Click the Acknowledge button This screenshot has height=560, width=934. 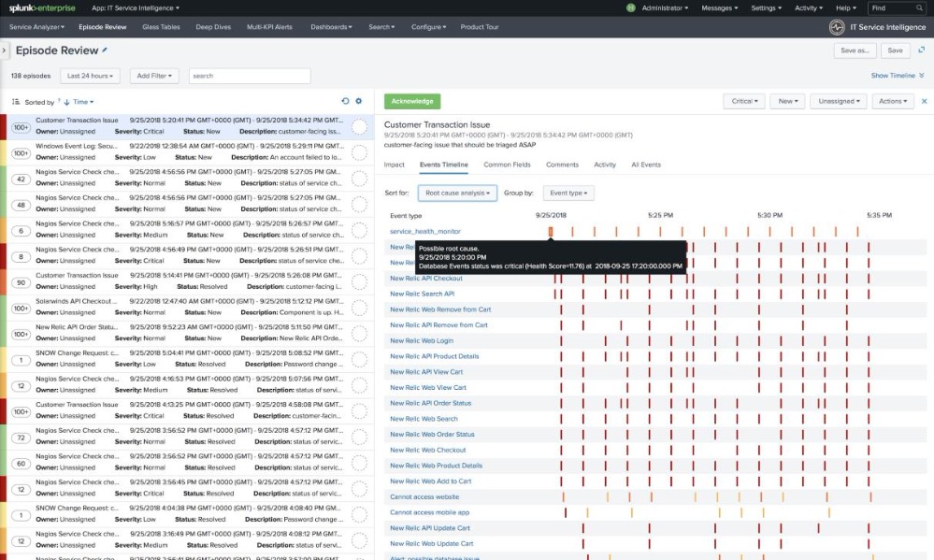pos(412,101)
